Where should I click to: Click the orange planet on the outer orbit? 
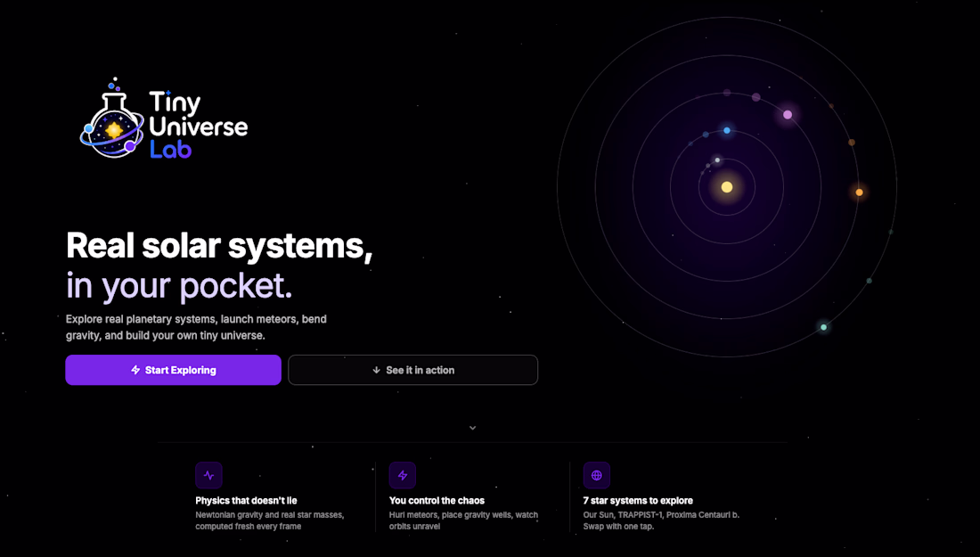(x=860, y=192)
